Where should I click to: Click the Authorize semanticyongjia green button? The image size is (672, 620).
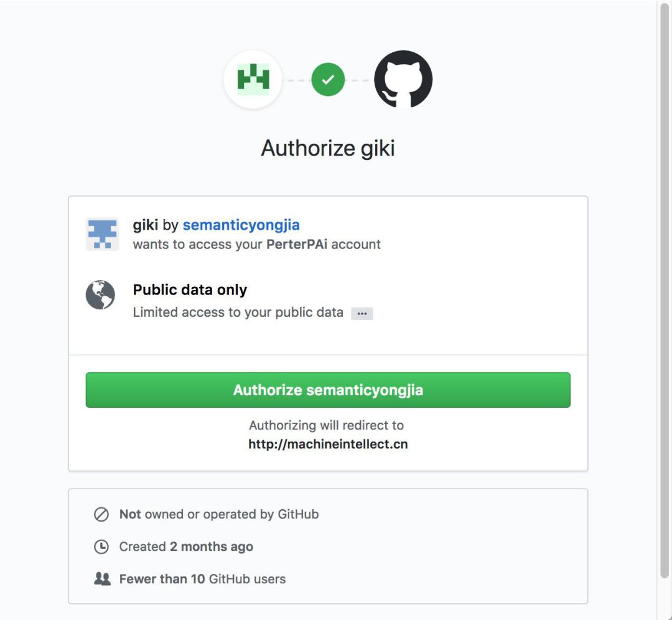pos(328,390)
